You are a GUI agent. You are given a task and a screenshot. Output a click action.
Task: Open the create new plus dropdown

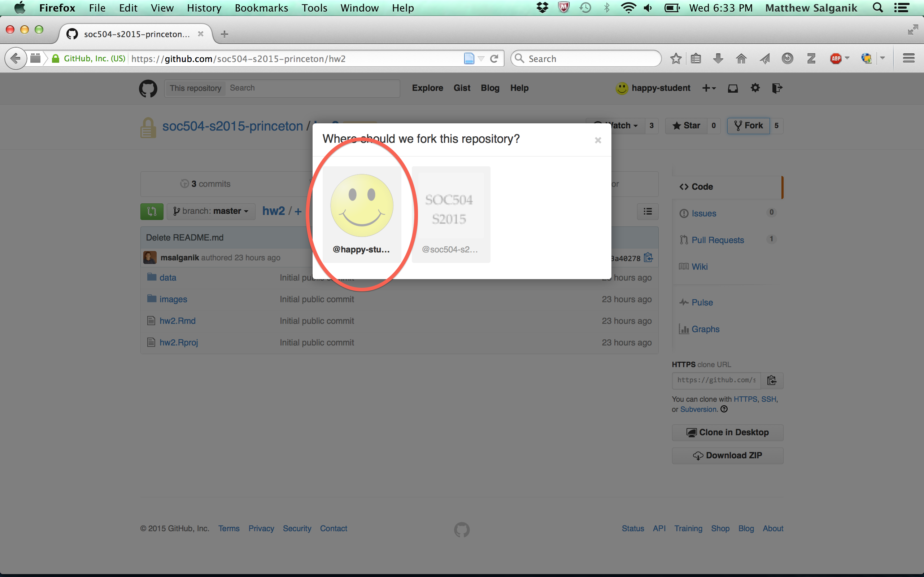click(x=709, y=88)
